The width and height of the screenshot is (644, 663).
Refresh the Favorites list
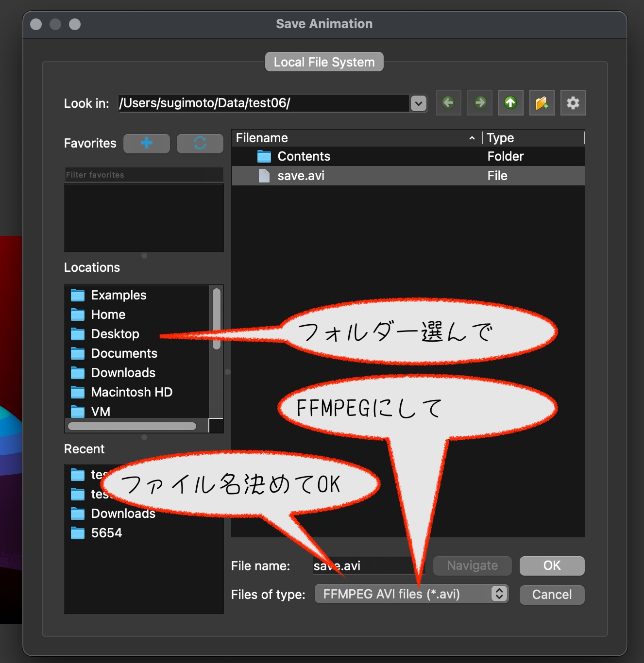coord(200,143)
